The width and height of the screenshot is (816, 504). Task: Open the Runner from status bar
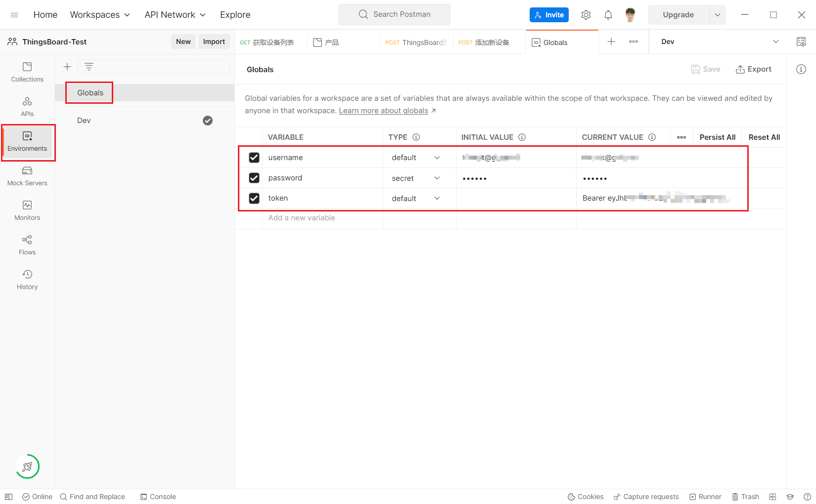pos(705,497)
